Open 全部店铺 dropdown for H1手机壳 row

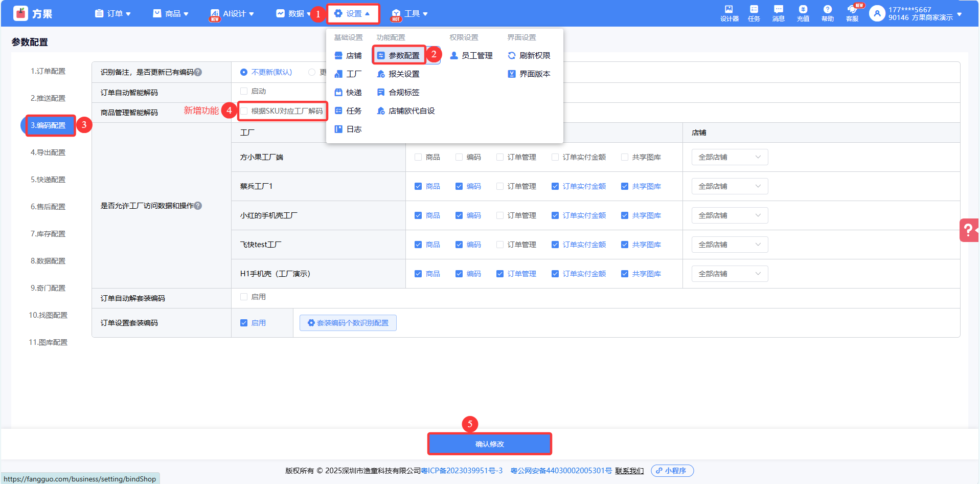tap(730, 274)
